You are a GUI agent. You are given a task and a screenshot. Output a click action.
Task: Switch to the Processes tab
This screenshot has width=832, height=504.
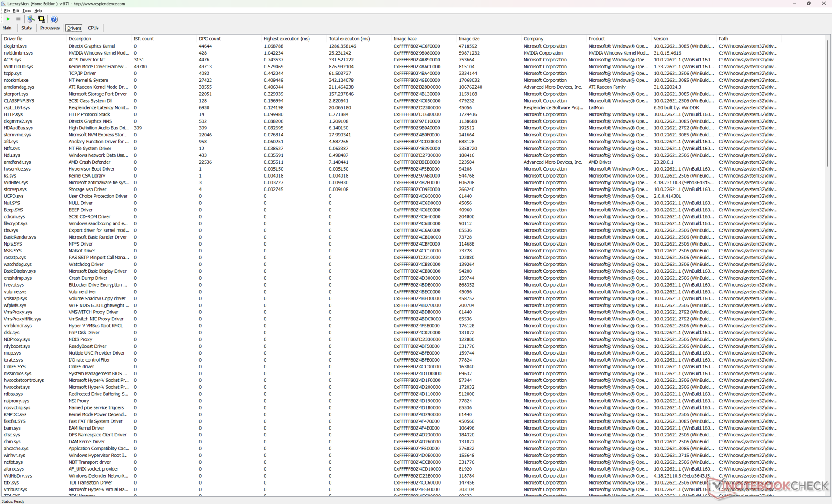pos(50,28)
